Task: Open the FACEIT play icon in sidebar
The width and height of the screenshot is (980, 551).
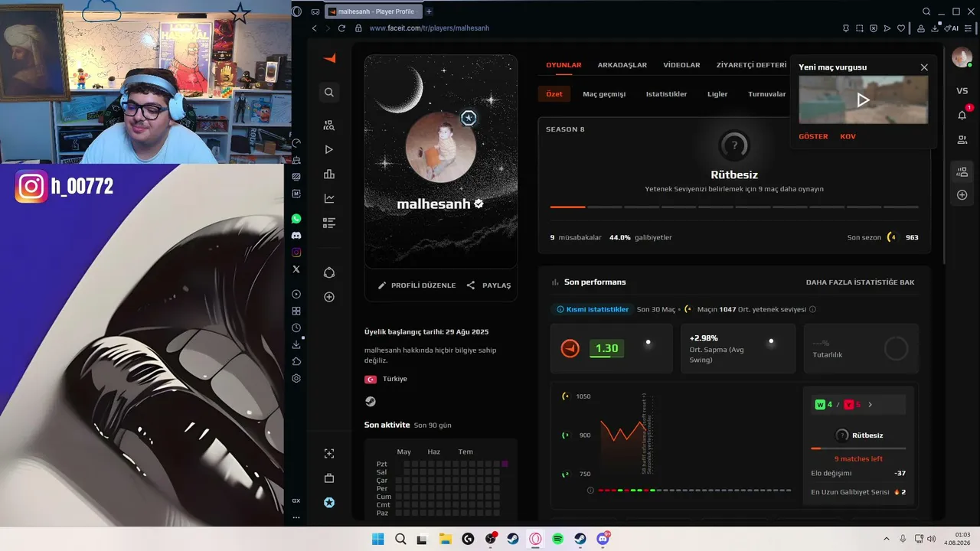Action: (329, 150)
